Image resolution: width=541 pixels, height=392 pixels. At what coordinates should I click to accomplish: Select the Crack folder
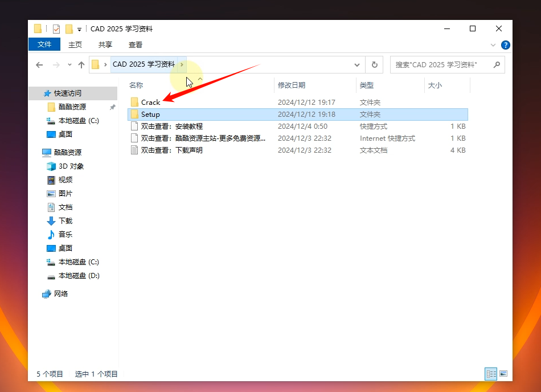tap(150, 103)
